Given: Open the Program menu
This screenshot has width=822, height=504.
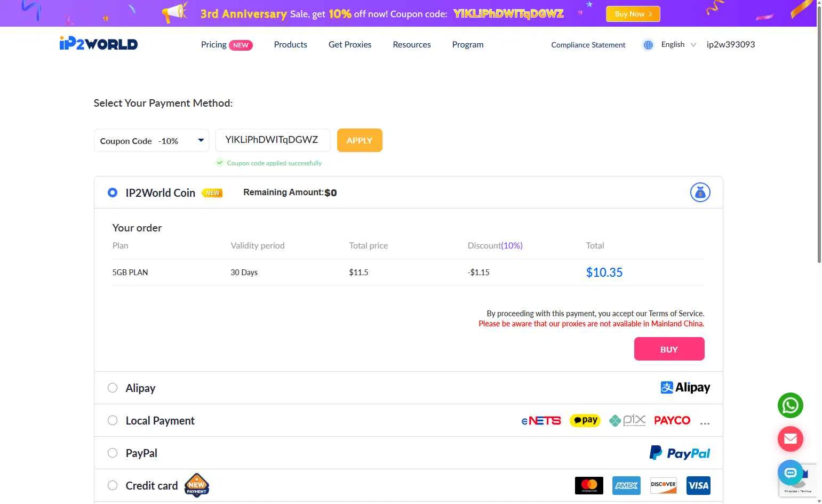Looking at the screenshot, I should click(468, 45).
